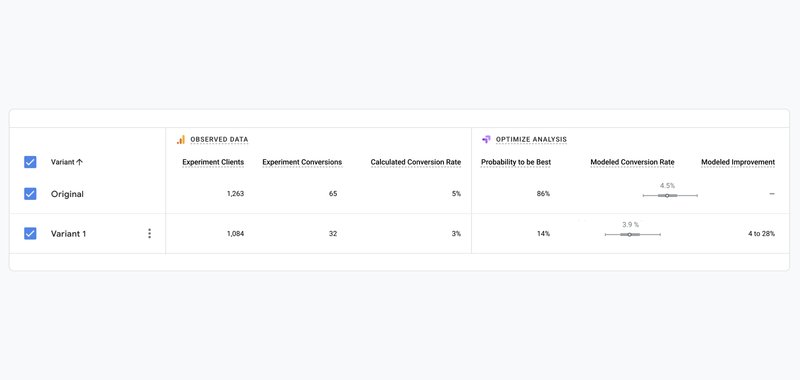
Task: Click the OBSERVED DATA section label
Action: [x=219, y=140]
